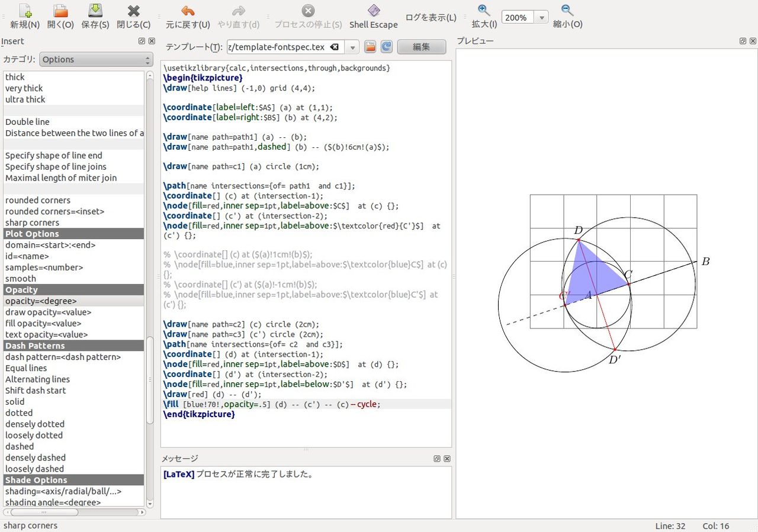Close the Insert panel
The image size is (758, 532).
[x=152, y=41]
